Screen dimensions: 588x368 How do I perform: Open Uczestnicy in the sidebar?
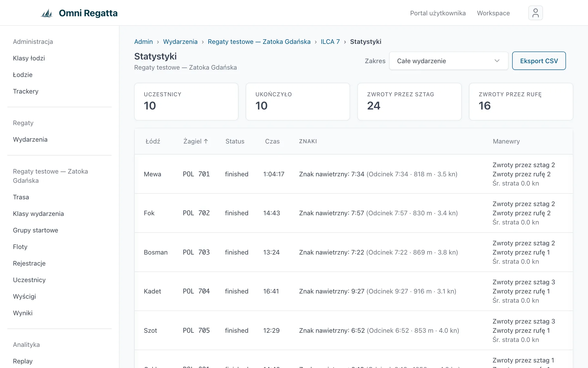pyautogui.click(x=29, y=280)
